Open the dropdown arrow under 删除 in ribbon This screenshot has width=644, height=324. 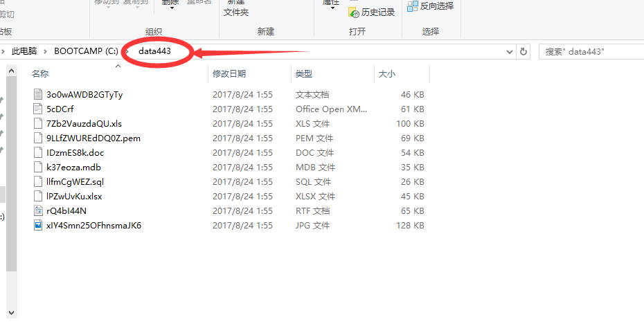tap(172, 8)
